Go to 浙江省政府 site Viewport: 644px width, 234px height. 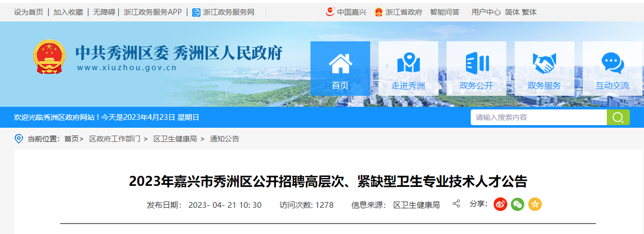(x=398, y=12)
